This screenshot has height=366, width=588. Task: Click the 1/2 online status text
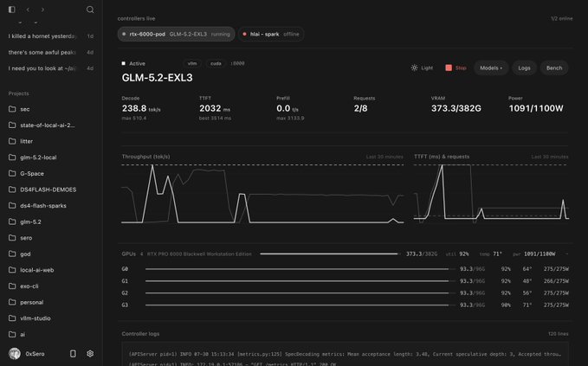point(561,18)
